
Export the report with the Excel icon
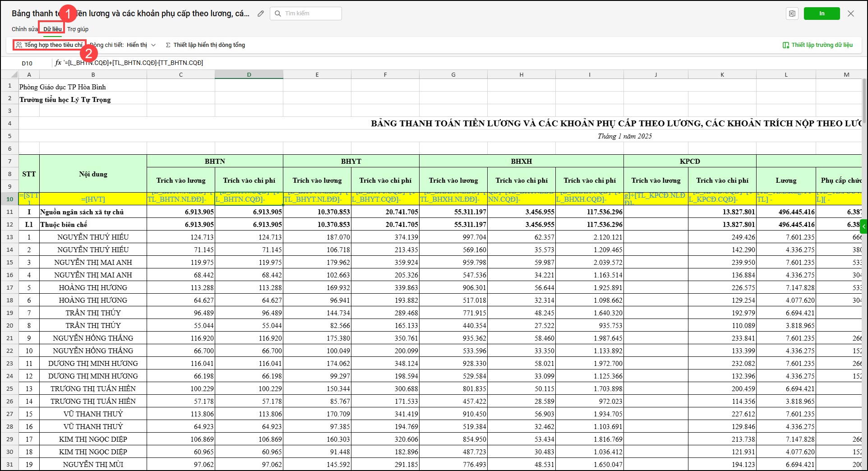792,14
